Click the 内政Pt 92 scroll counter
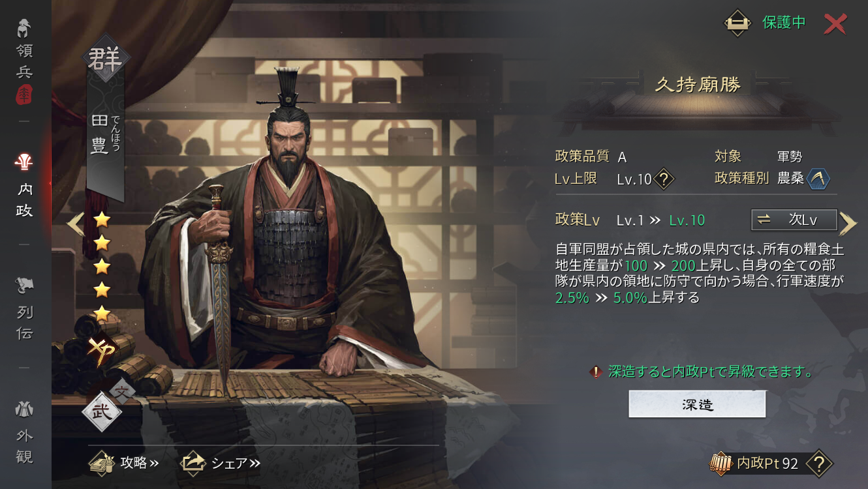This screenshot has height=489, width=868. [x=754, y=464]
